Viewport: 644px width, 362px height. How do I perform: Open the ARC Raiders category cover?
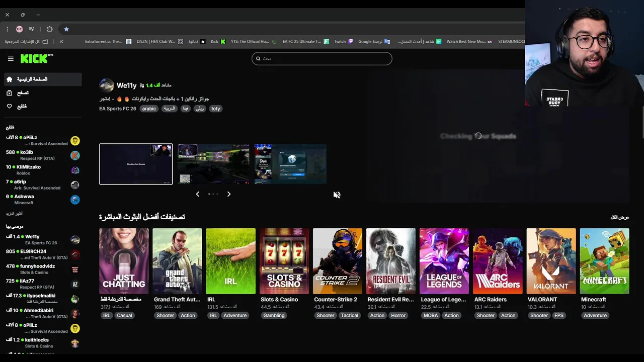click(498, 261)
